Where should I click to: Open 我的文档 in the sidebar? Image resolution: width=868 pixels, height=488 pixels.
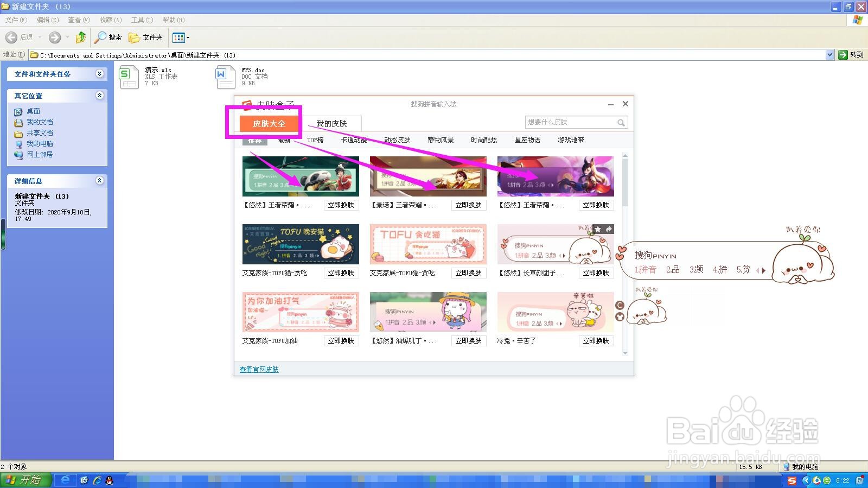(40, 122)
